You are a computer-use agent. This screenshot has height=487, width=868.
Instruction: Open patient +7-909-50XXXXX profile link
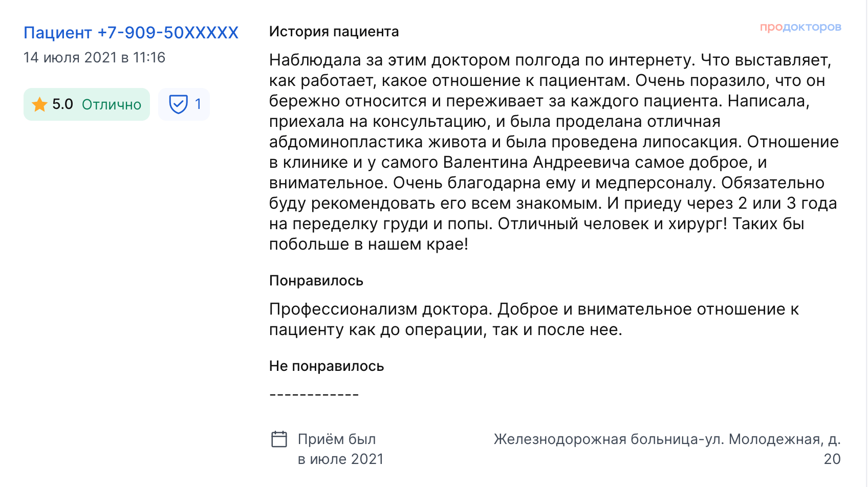(x=131, y=33)
